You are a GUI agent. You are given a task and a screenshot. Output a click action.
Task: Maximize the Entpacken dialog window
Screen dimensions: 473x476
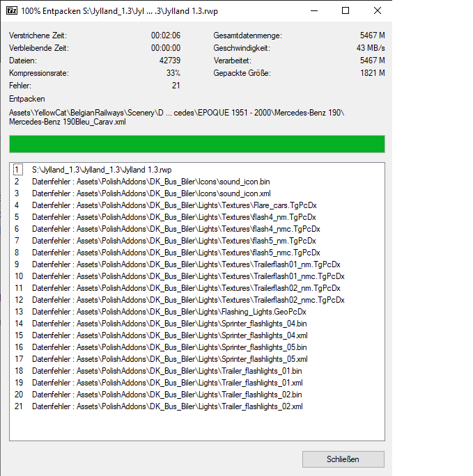click(x=346, y=11)
